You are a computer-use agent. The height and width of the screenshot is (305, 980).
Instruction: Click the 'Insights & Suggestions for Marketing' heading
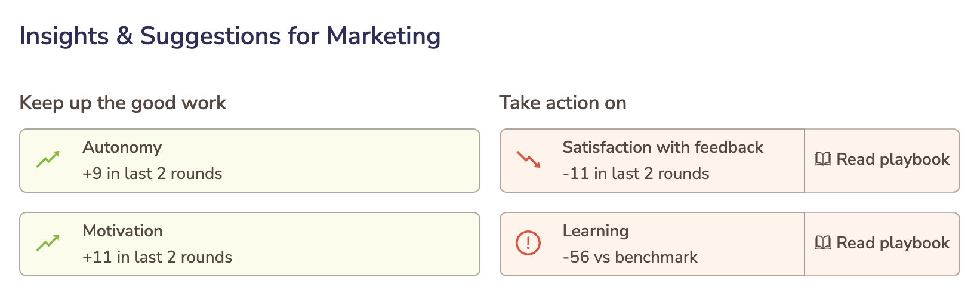(x=230, y=36)
